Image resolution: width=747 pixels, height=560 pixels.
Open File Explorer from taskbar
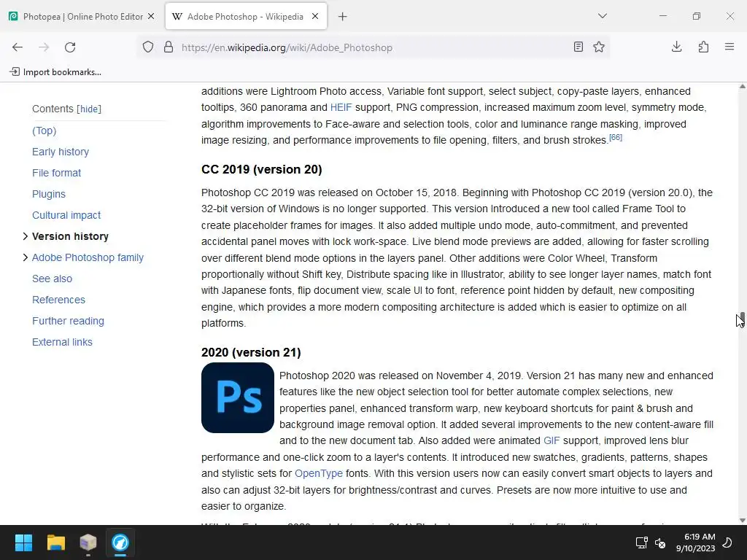point(55,542)
